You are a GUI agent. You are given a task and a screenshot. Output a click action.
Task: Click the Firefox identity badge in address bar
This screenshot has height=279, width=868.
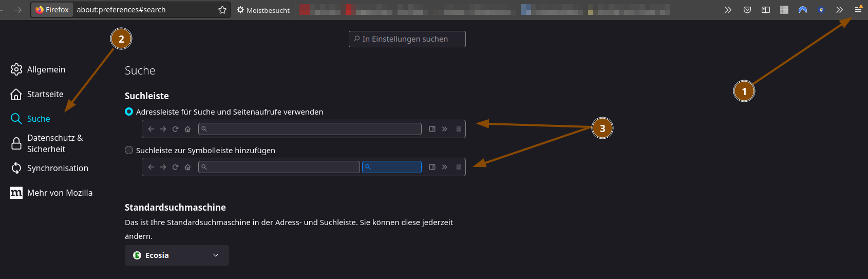coord(52,10)
